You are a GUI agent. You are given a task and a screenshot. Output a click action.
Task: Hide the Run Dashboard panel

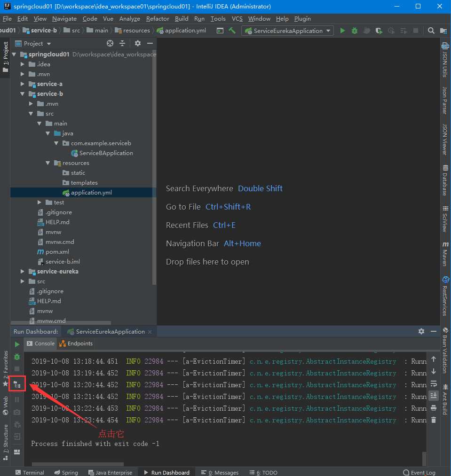pyautogui.click(x=434, y=331)
